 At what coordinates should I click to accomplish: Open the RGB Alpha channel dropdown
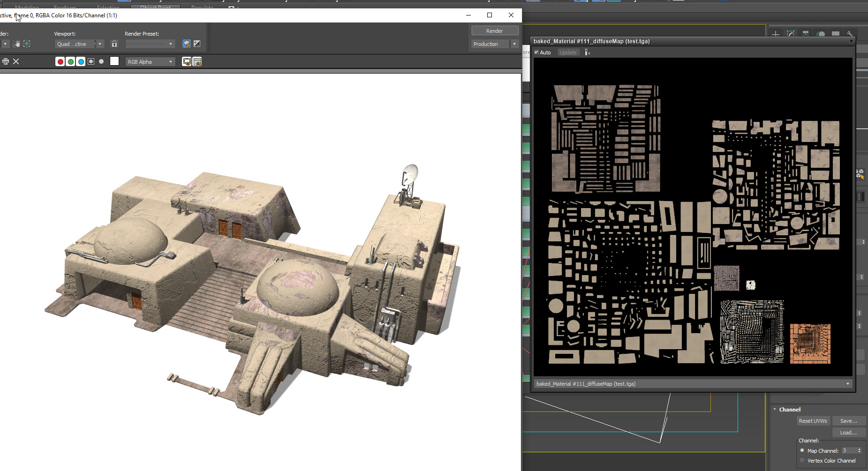150,62
